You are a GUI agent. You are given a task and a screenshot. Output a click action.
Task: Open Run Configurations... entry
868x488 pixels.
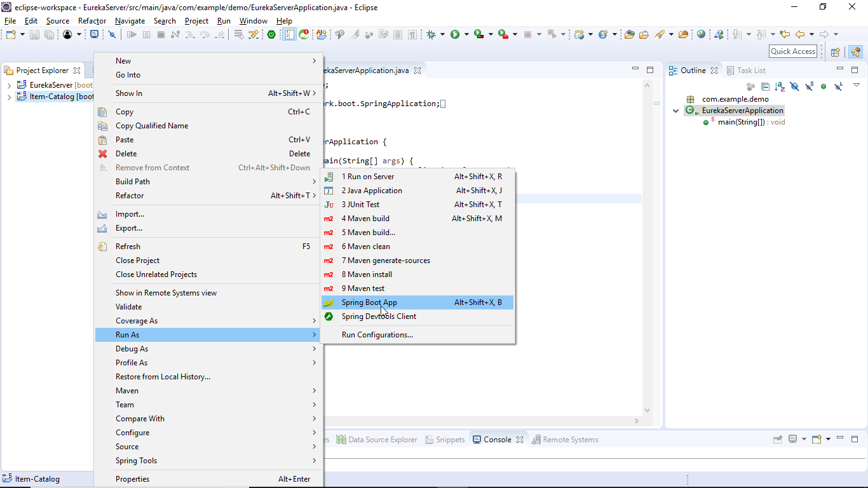tap(417, 335)
